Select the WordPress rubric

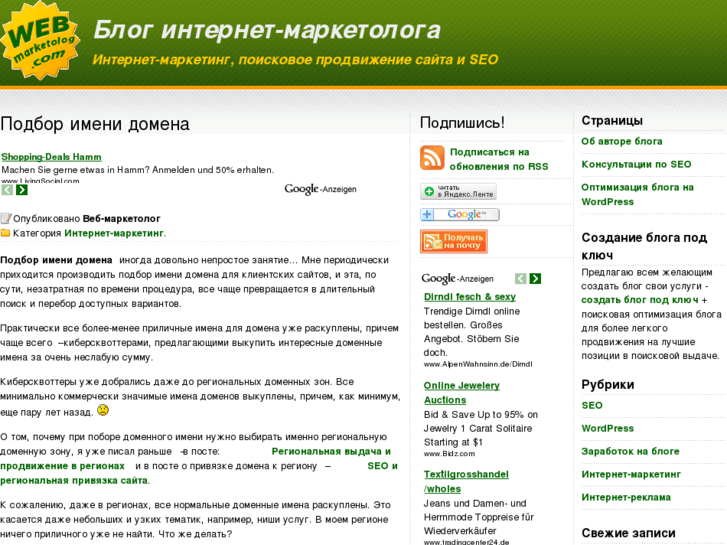pos(607,428)
